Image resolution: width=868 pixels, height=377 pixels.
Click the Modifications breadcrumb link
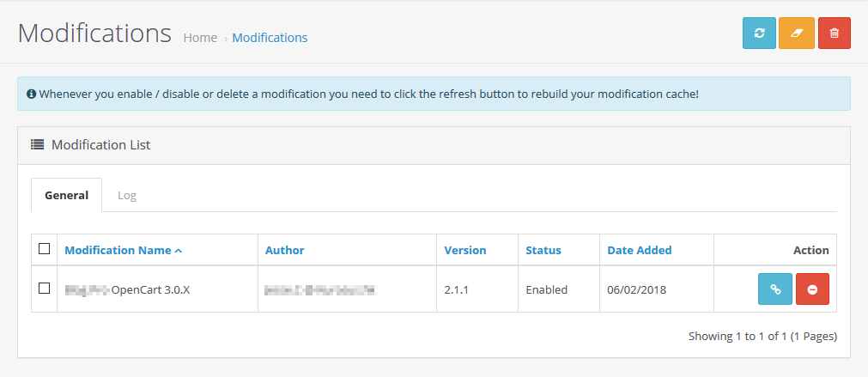270,38
